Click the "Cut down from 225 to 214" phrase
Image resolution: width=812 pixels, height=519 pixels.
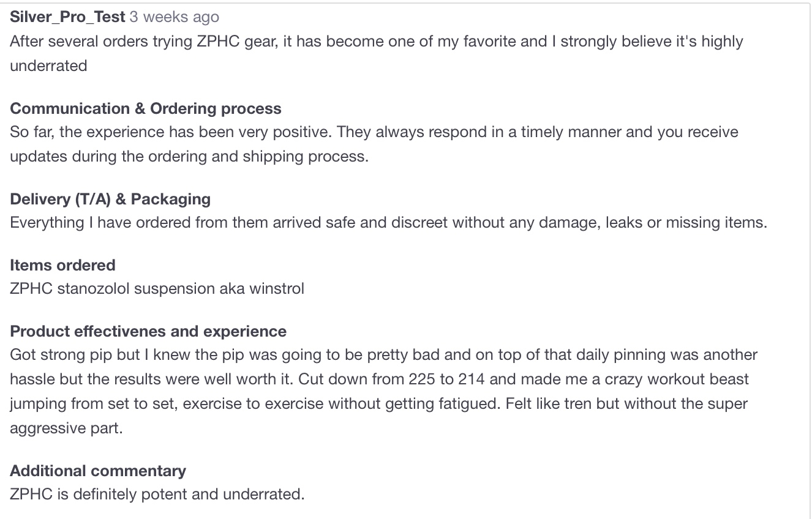391,379
